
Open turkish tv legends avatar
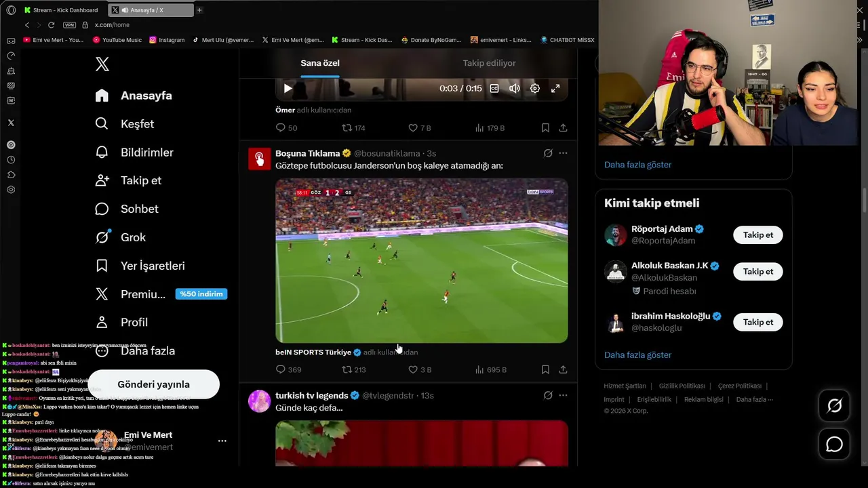pos(259,401)
